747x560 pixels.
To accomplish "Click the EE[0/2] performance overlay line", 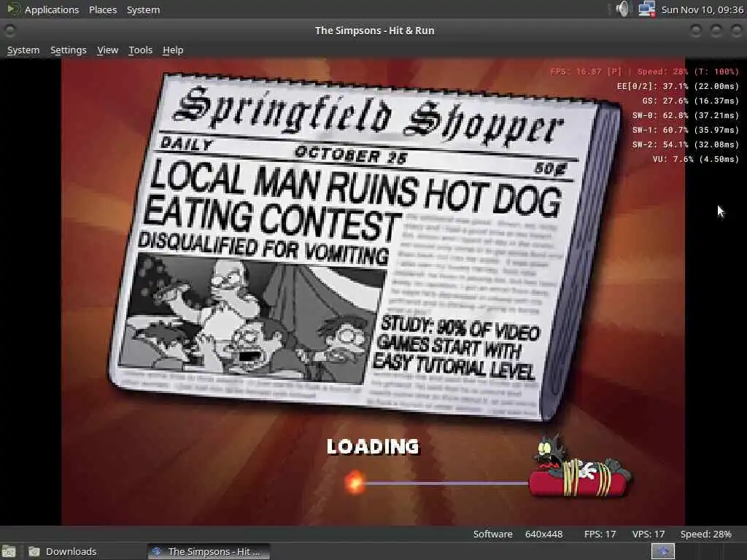I will coord(678,86).
